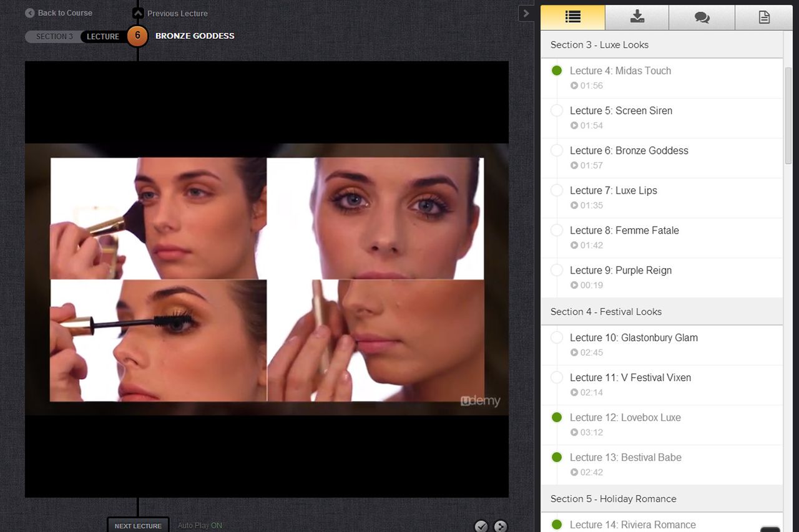This screenshot has width=799, height=532.
Task: Toggle completion circle for Bronze Goddess
Action: point(557,150)
